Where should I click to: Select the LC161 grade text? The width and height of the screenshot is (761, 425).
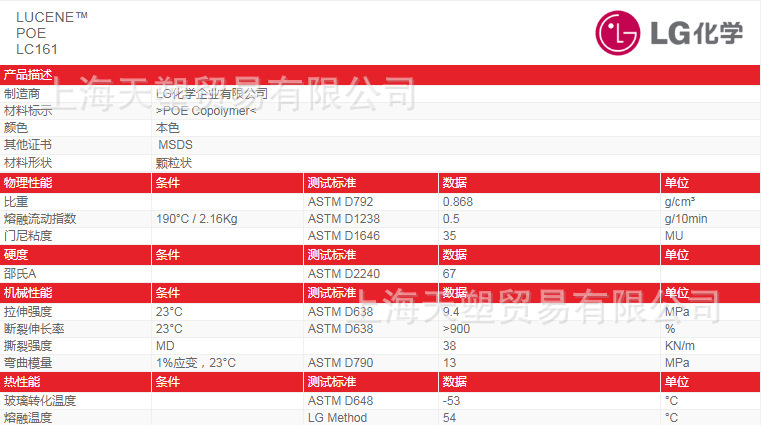(x=37, y=49)
